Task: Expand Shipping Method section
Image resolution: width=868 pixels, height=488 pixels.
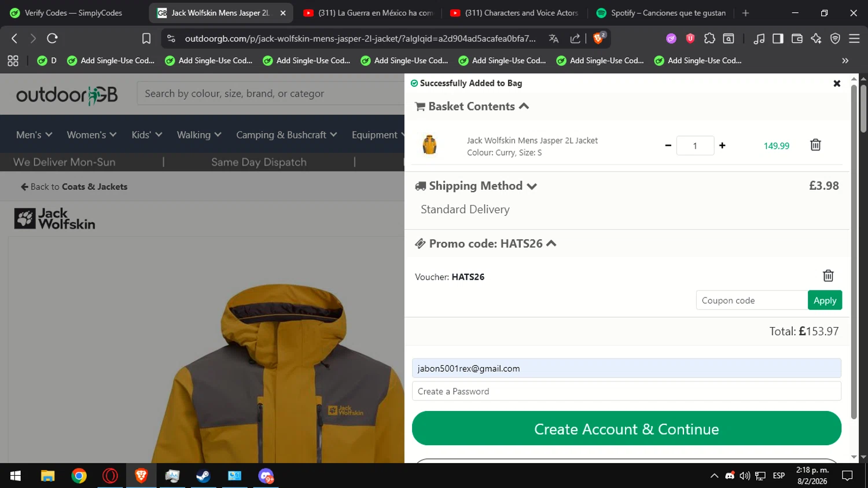Action: pos(476,186)
